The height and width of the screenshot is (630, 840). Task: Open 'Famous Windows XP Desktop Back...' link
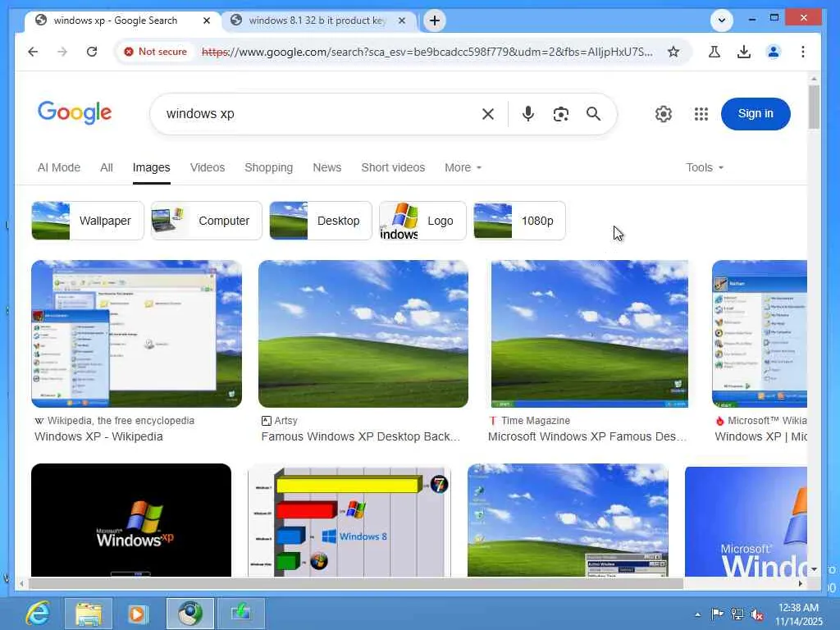pyautogui.click(x=361, y=436)
